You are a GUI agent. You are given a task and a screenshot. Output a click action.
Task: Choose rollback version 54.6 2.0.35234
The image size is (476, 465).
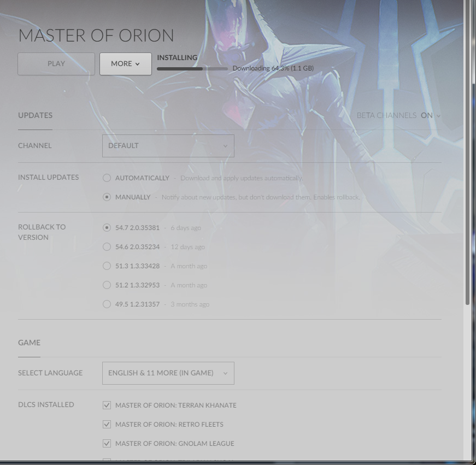[x=107, y=247]
